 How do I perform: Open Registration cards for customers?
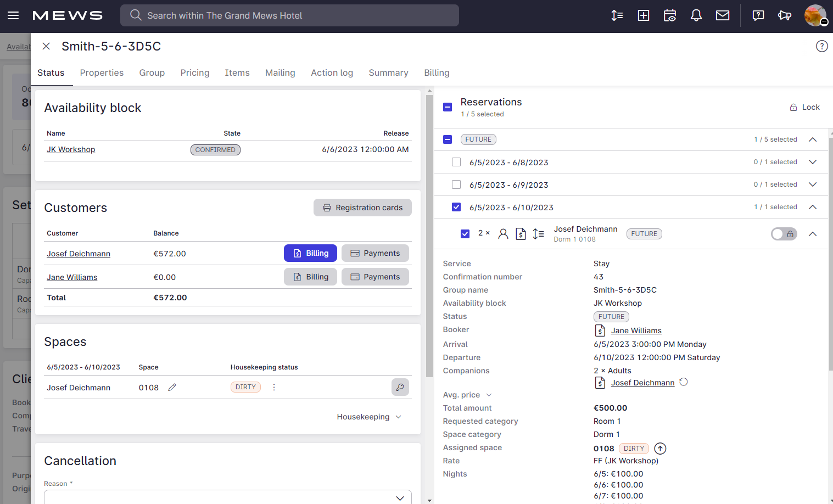362,208
